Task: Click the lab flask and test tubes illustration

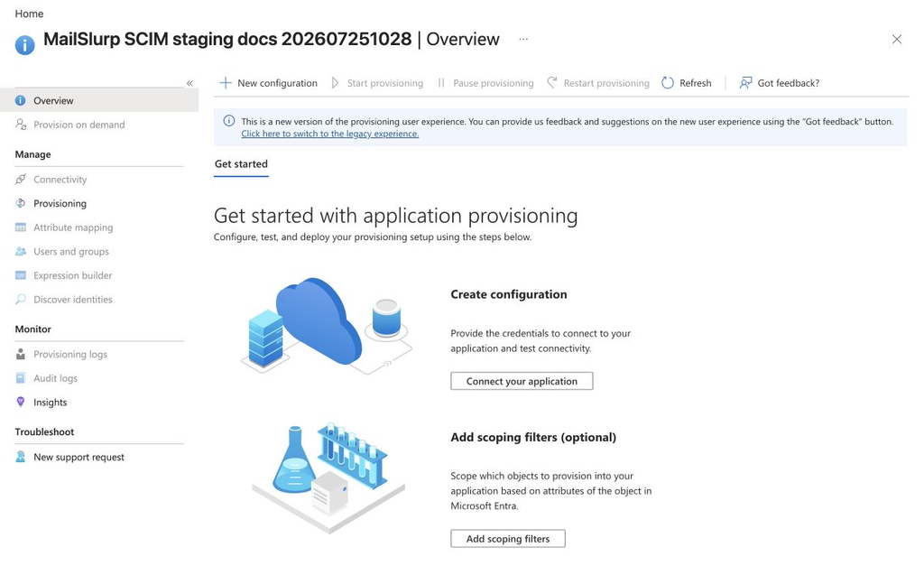Action: coord(328,478)
